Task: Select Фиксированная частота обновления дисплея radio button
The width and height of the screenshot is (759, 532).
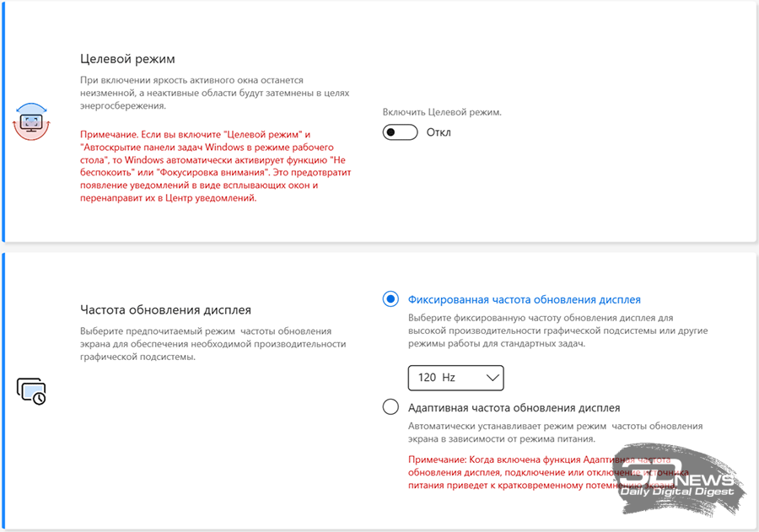Action: tap(390, 299)
